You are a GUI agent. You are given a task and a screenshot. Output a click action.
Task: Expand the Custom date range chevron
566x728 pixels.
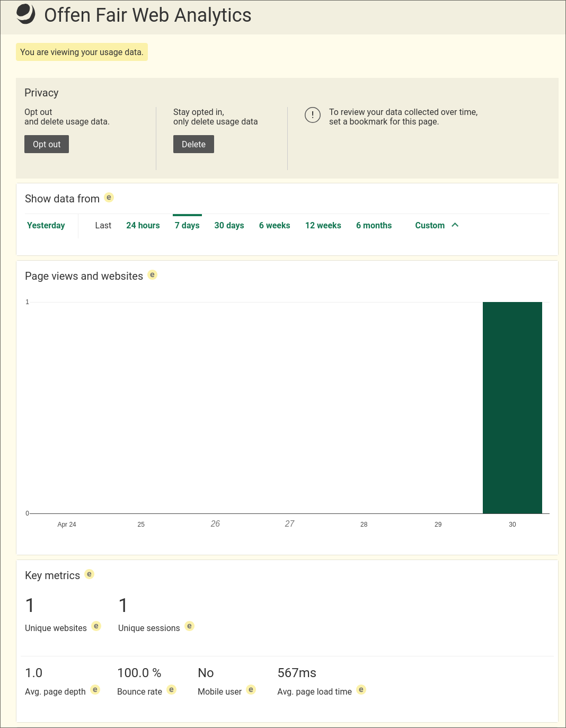455,225
